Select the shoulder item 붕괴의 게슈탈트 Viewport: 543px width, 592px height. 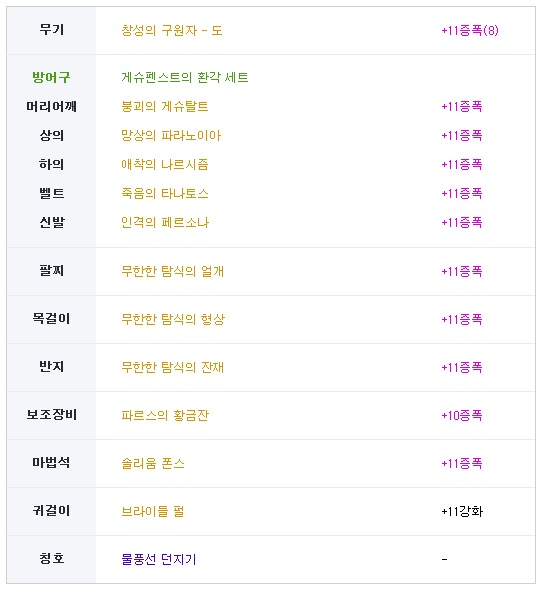pyautogui.click(x=165, y=106)
